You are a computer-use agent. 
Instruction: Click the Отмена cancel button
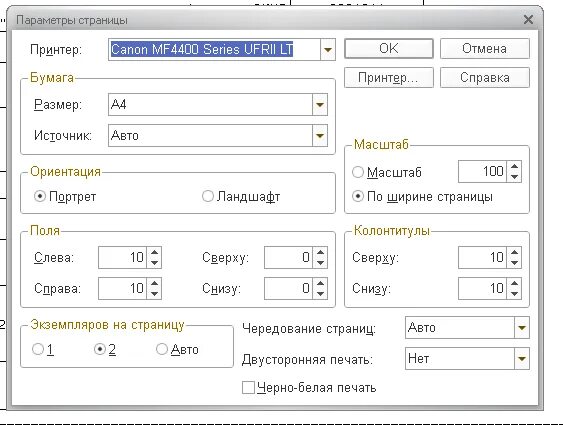(485, 48)
